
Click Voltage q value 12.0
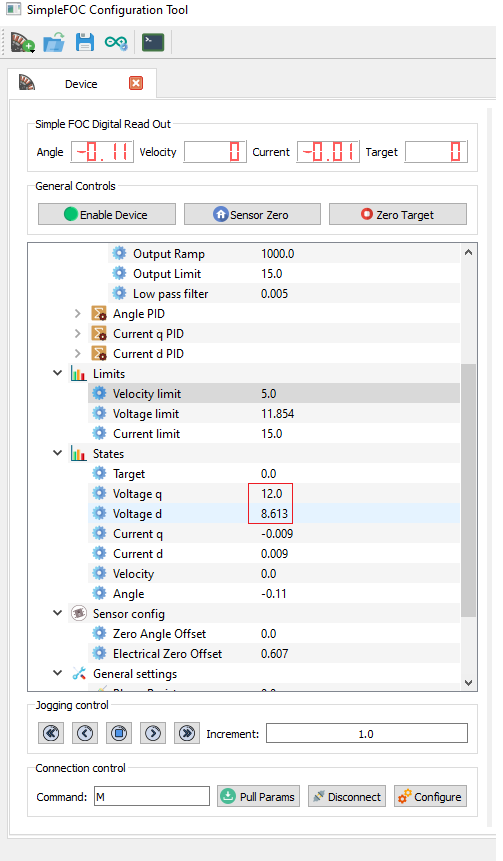(271, 493)
